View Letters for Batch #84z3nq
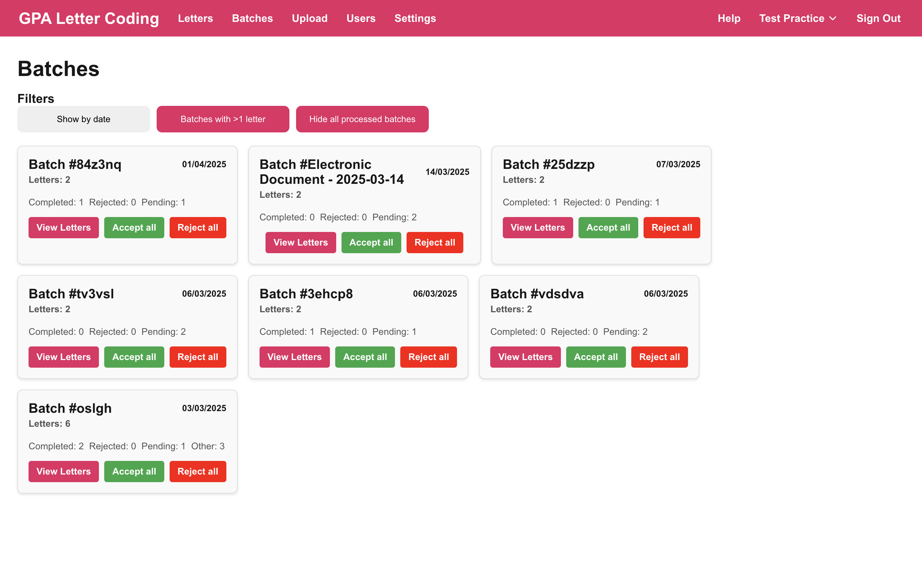 coord(64,227)
